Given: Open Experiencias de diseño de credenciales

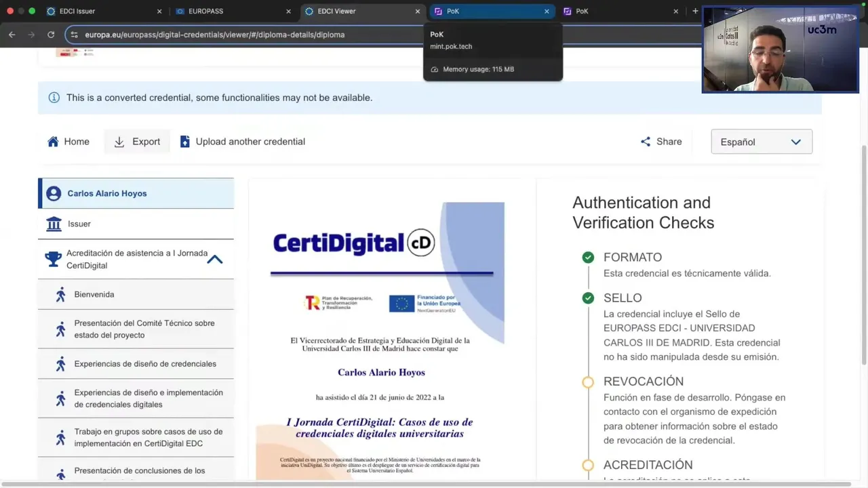Looking at the screenshot, I should 136,364.
